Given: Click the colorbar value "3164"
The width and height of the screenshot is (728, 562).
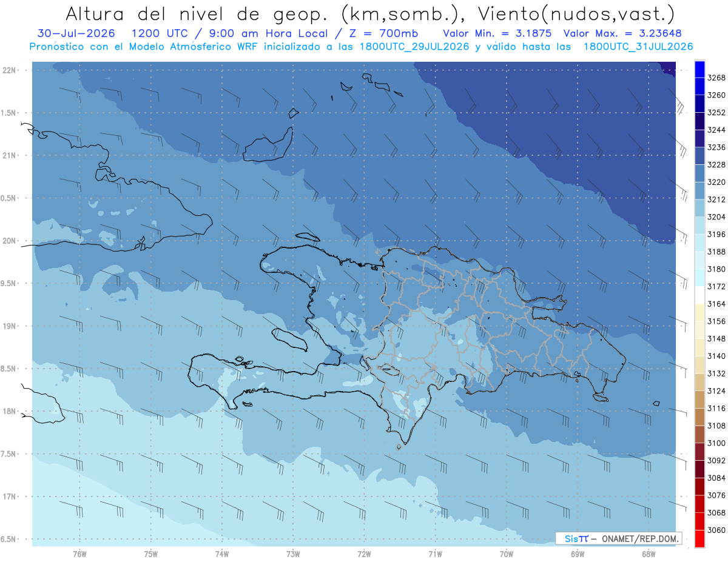Looking at the screenshot, I should tap(716, 304).
